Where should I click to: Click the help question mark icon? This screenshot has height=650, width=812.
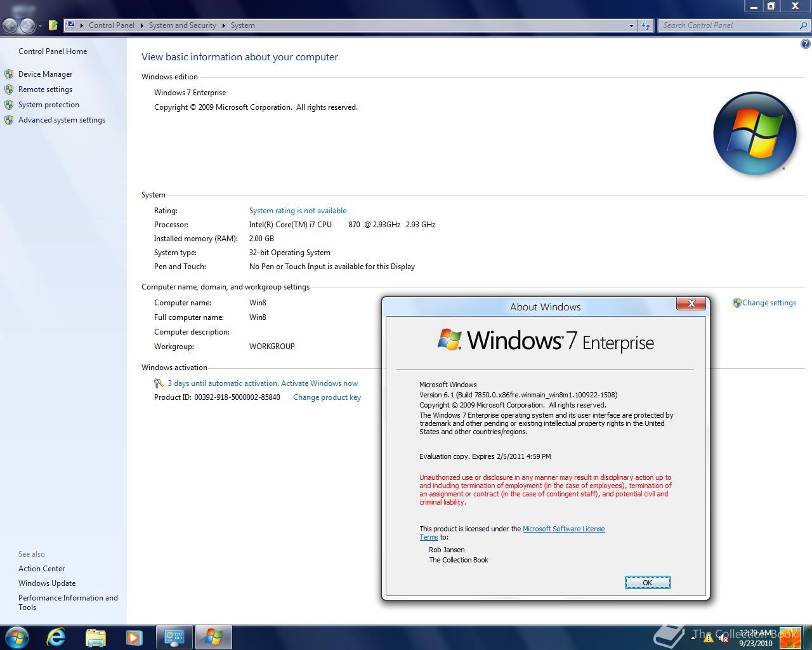[806, 44]
